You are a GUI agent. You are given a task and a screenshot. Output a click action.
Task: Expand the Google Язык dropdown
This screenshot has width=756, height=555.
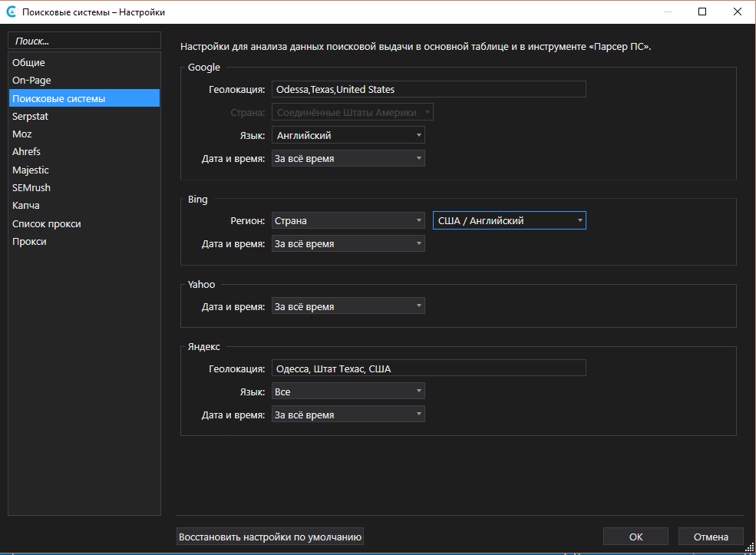click(348, 135)
